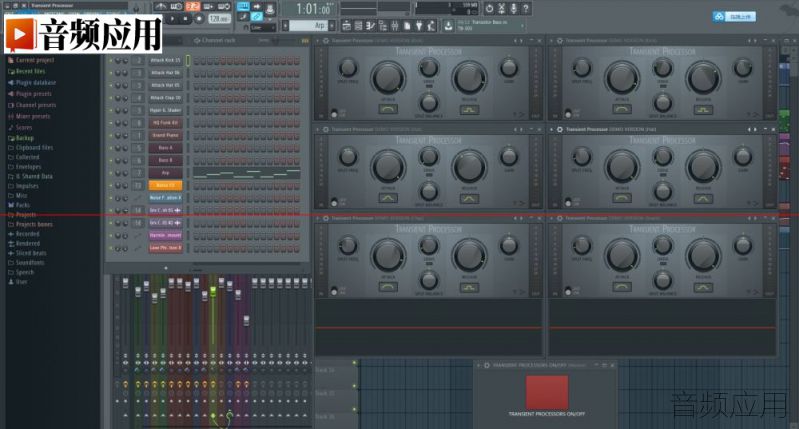Expand Current project in the browser

31,60
